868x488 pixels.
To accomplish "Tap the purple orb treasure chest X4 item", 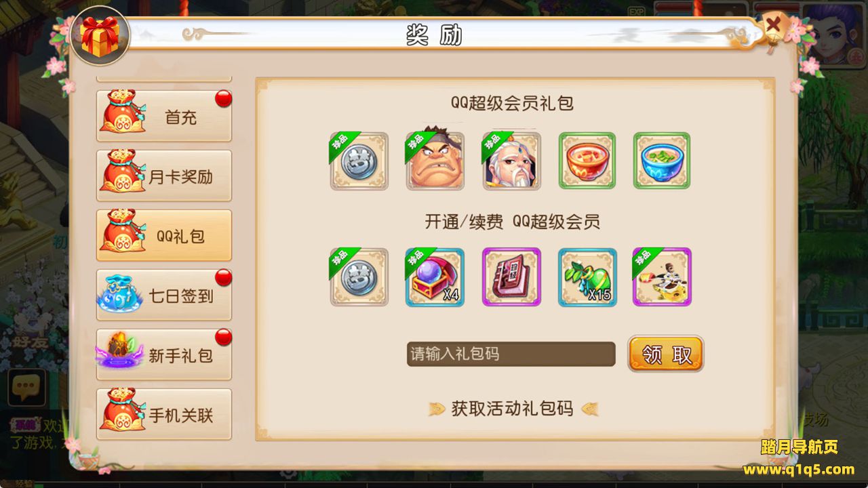I will 435,277.
